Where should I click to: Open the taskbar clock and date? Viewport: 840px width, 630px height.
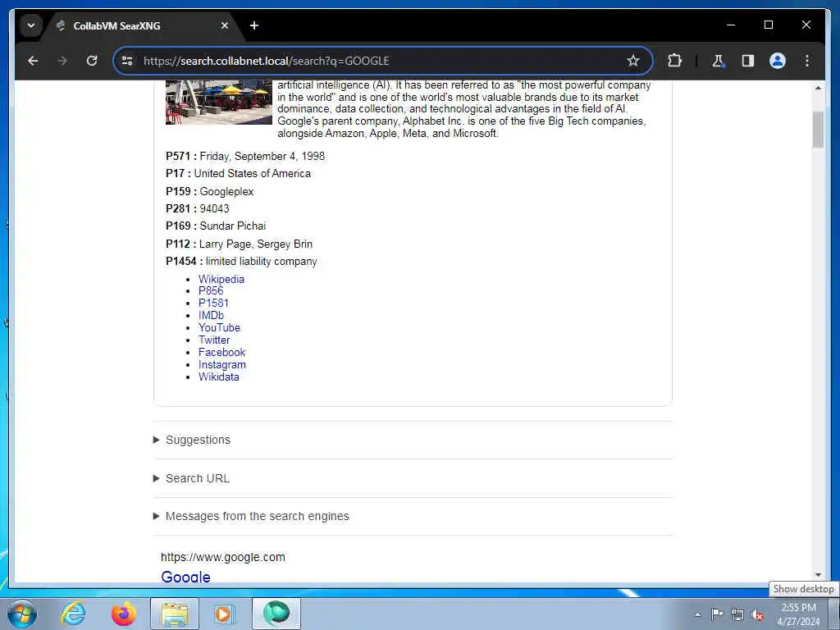coord(798,614)
